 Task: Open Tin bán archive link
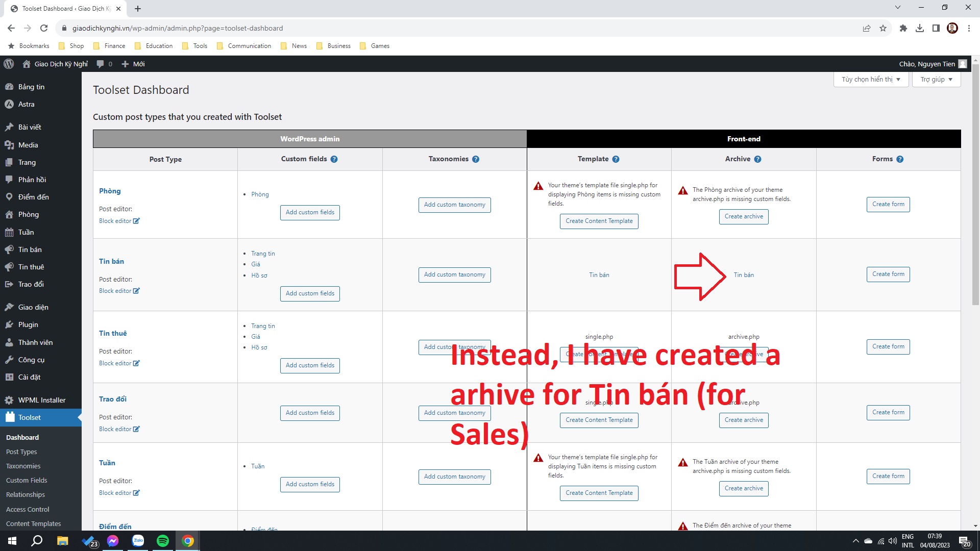(x=744, y=275)
